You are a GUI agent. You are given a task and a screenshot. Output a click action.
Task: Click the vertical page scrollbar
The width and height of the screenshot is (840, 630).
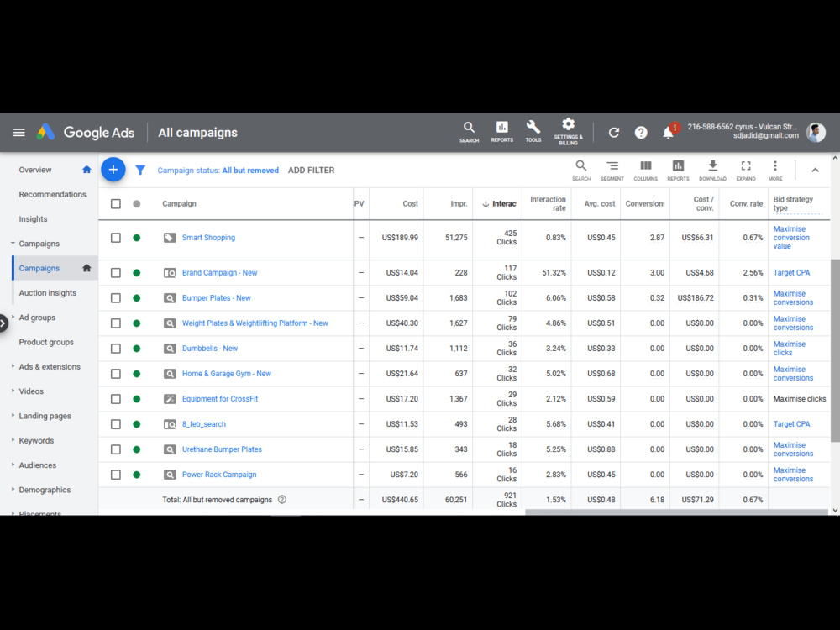(x=835, y=351)
